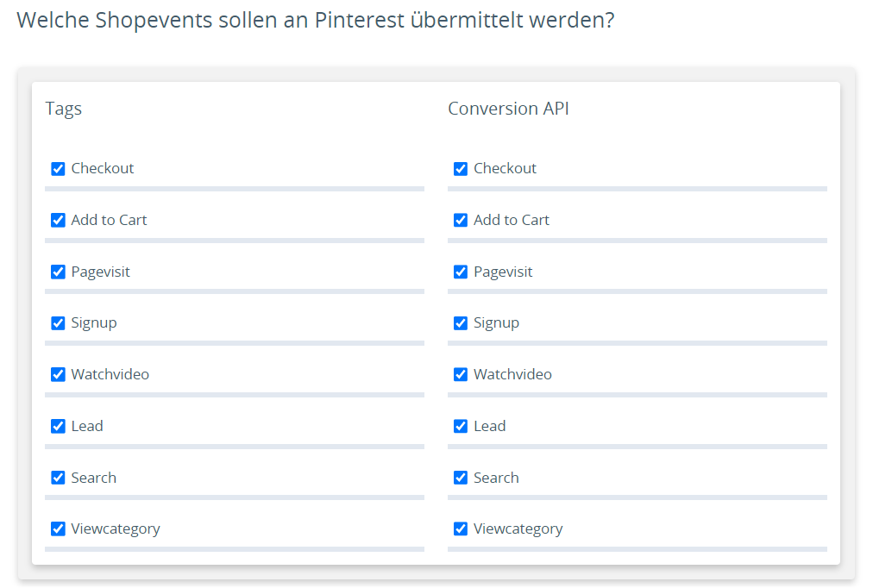The image size is (873, 588).
Task: Uncheck Search in Tags column
Action: pyautogui.click(x=58, y=478)
